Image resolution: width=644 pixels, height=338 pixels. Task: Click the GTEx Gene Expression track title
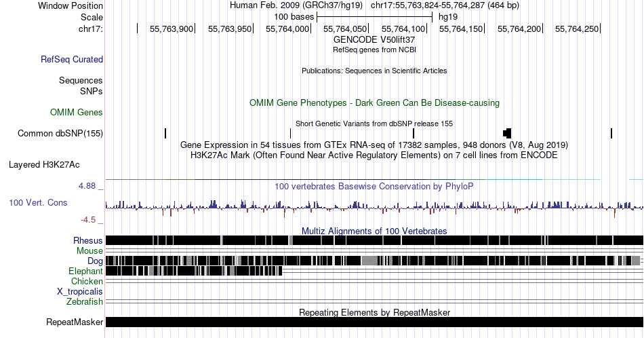pyautogui.click(x=374, y=145)
